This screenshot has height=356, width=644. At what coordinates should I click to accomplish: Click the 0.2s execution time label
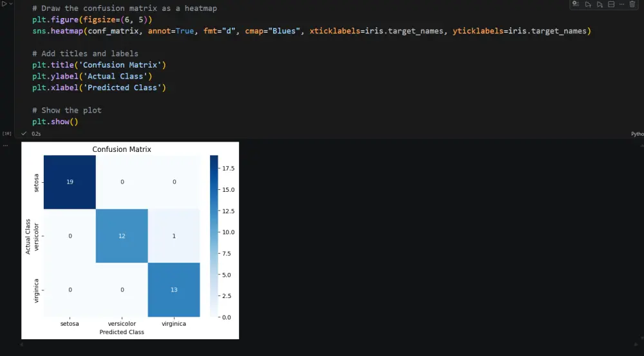coord(36,134)
